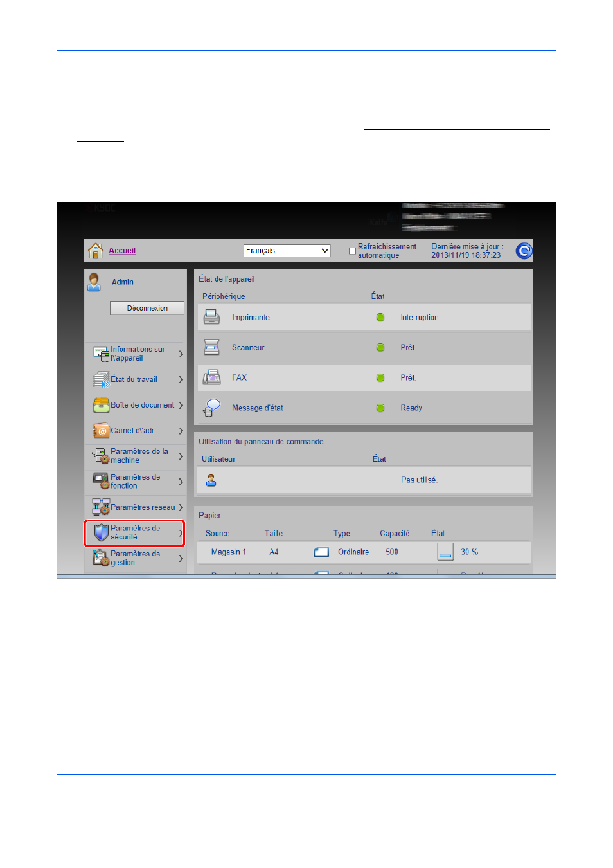Expand Paramètres de la machine chevron
Screen dimensions: 613x868
click(x=181, y=457)
